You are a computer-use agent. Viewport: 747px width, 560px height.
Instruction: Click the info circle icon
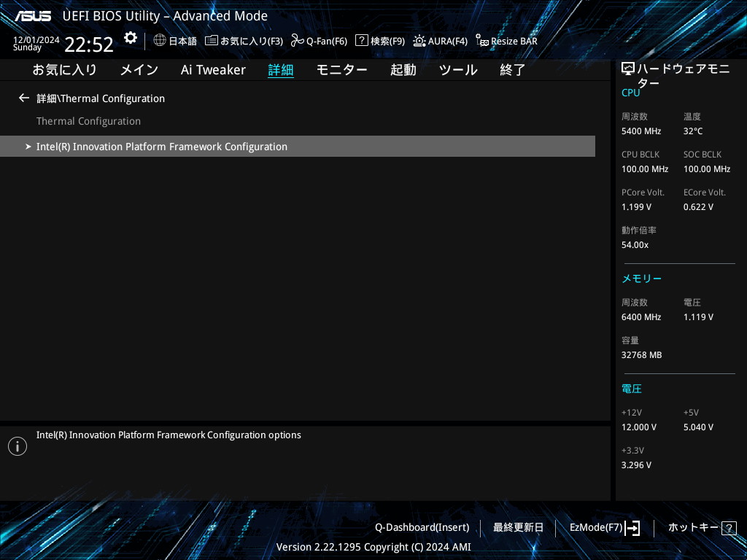pos(18,446)
